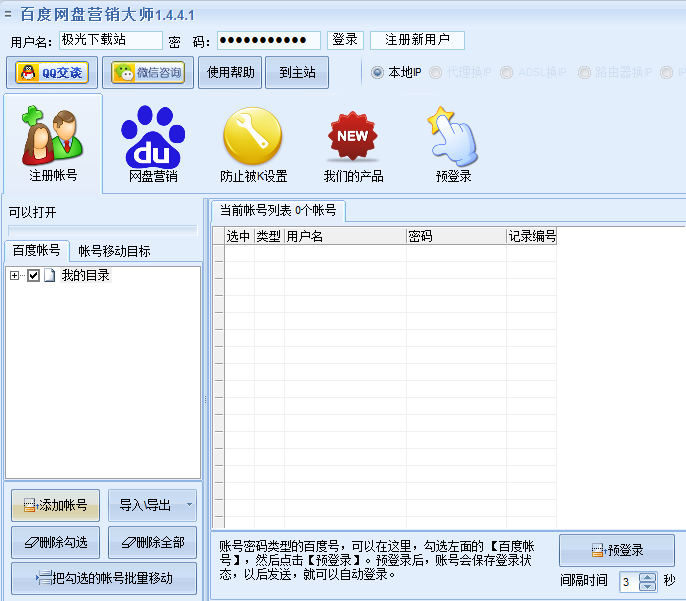This screenshot has width=686, height=601.
Task: Select the 本地IP radio button
Action: (377, 72)
